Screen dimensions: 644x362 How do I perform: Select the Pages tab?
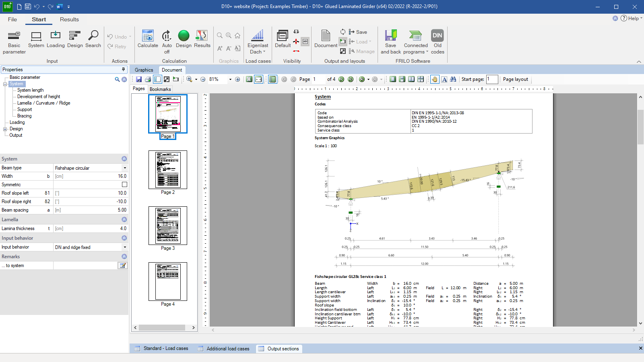(139, 88)
